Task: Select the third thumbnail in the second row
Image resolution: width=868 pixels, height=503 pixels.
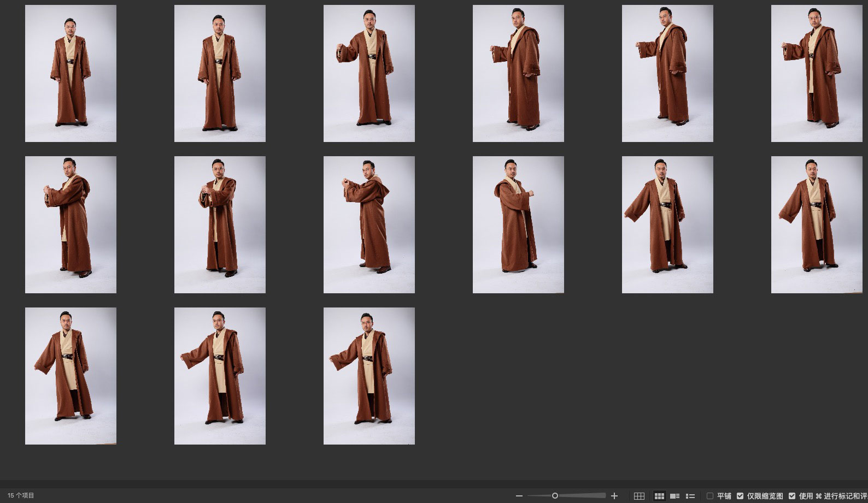Action: click(x=369, y=224)
